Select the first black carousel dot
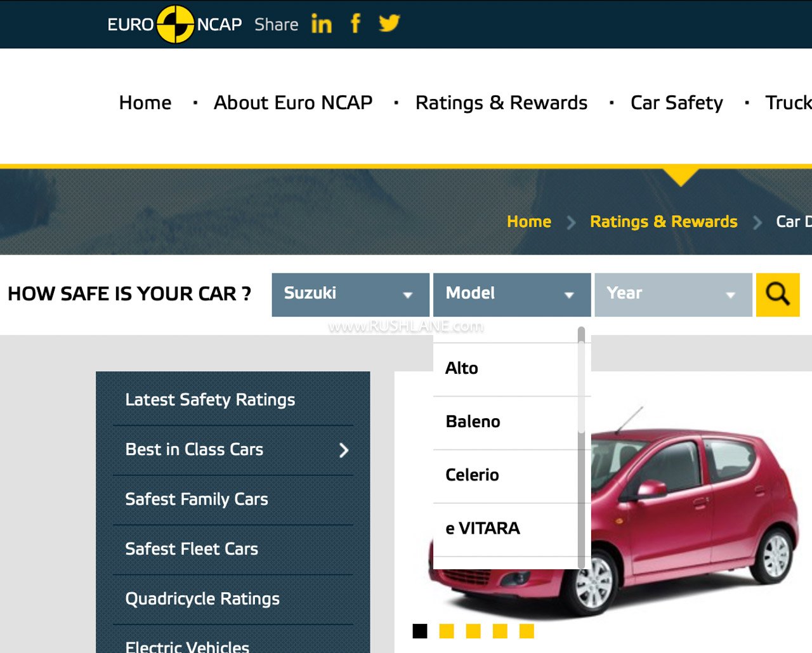The width and height of the screenshot is (812, 653). tap(420, 631)
